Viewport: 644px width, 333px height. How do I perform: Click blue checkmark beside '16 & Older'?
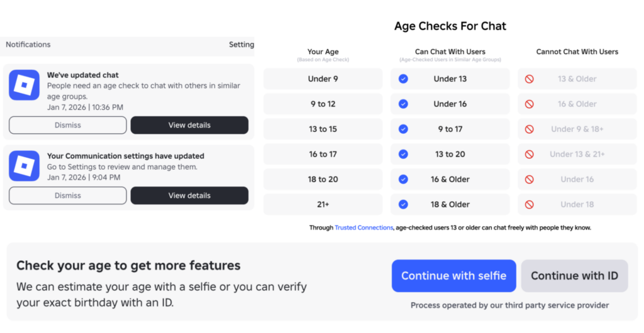(x=403, y=179)
